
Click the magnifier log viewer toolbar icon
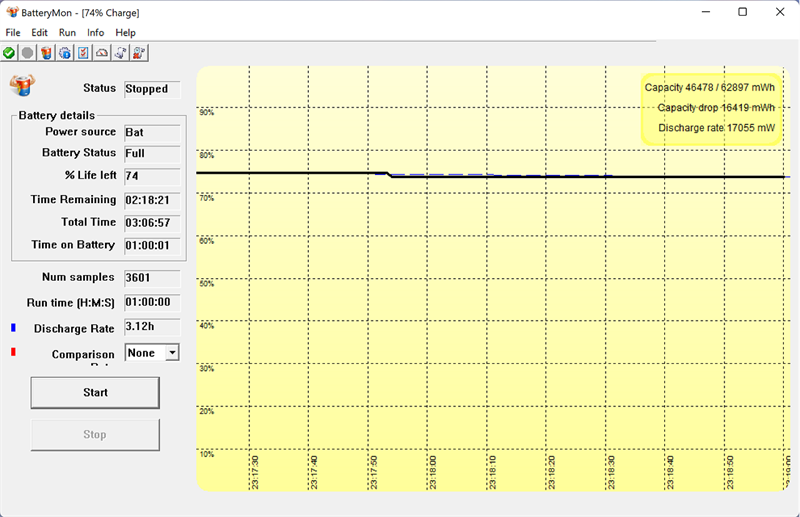[x=139, y=52]
